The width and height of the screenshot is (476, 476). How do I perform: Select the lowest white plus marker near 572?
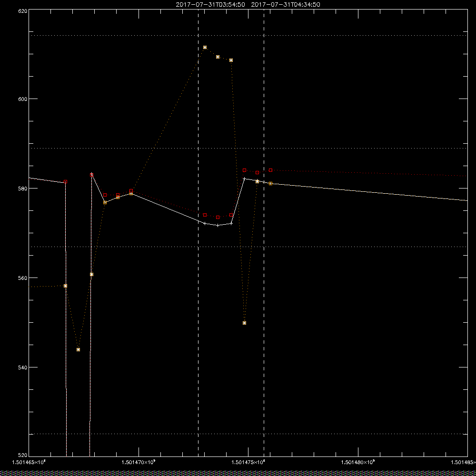coord(218,225)
